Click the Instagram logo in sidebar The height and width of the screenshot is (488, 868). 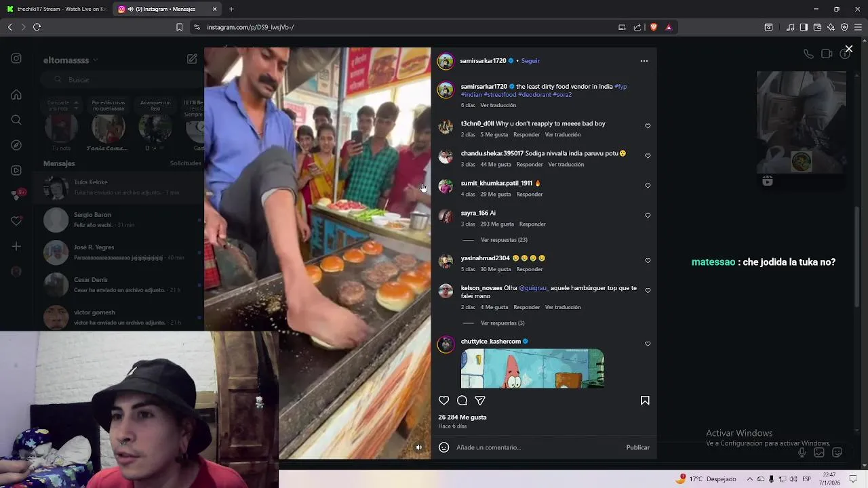[16, 59]
